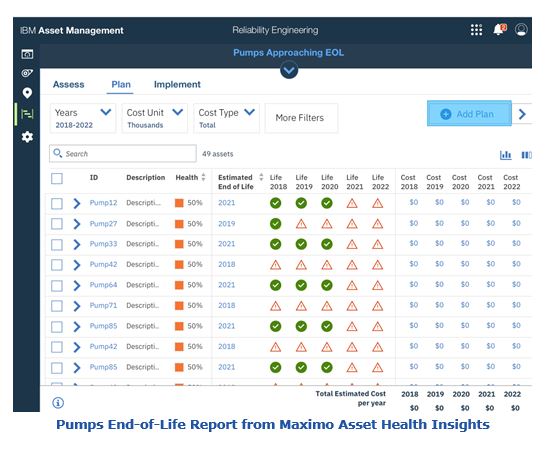Screen dimensions: 552x466
Task: Open the user profile icon
Action: tap(521, 30)
